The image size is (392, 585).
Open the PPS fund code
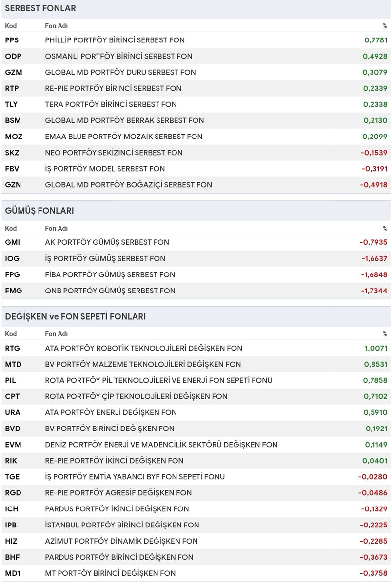point(12,40)
